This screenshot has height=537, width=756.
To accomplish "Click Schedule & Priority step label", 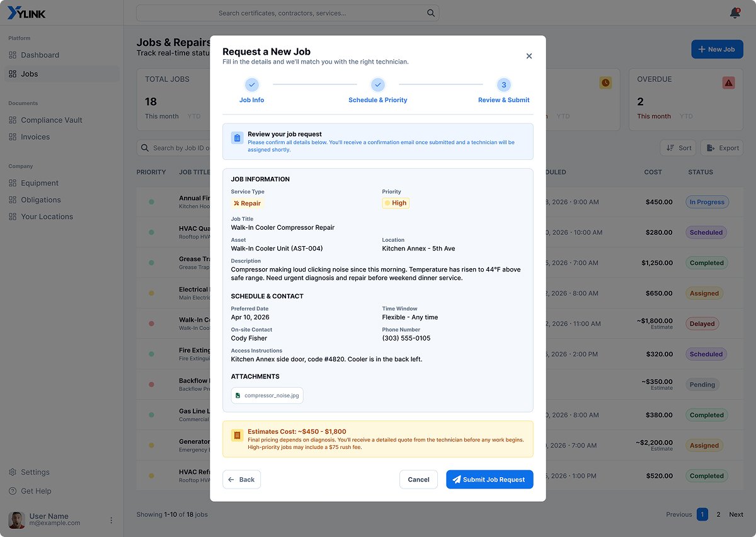I will [378, 100].
